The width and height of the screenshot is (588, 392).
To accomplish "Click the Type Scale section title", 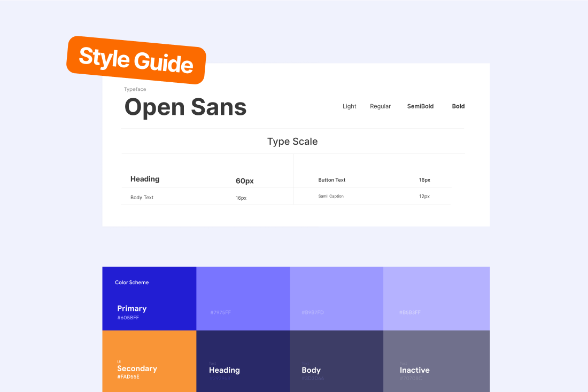I will click(x=292, y=142).
